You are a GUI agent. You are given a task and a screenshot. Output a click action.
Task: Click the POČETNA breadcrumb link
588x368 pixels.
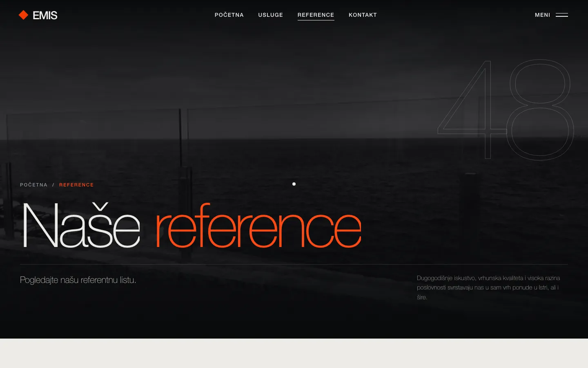pyautogui.click(x=34, y=185)
